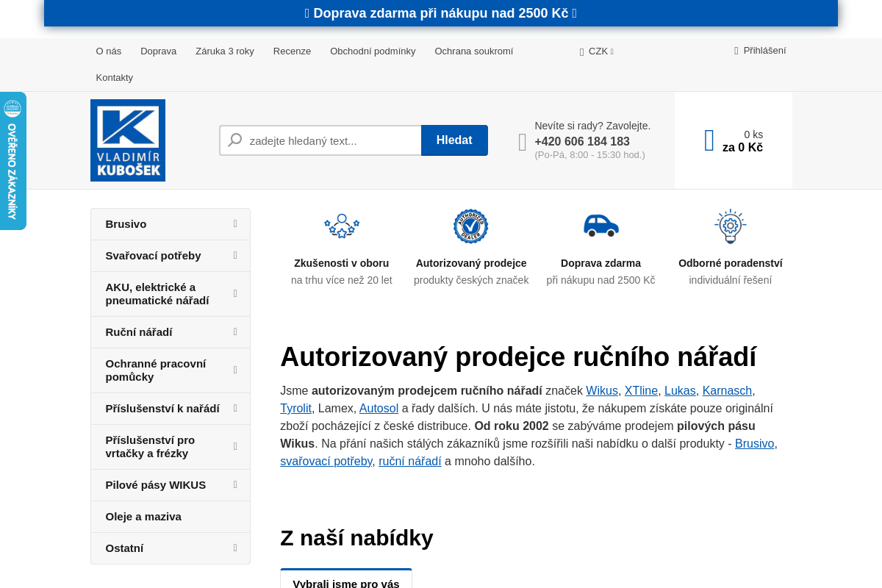Open the O nás menu item
Screen dimensions: 882x588
[108, 51]
